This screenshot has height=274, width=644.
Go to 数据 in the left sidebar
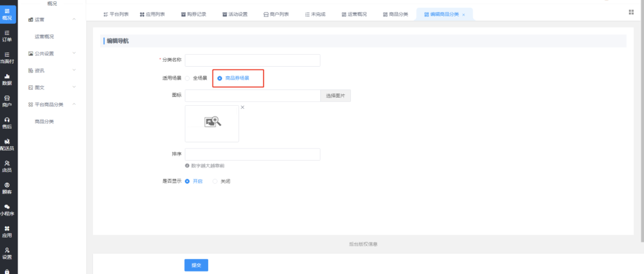tap(8, 79)
